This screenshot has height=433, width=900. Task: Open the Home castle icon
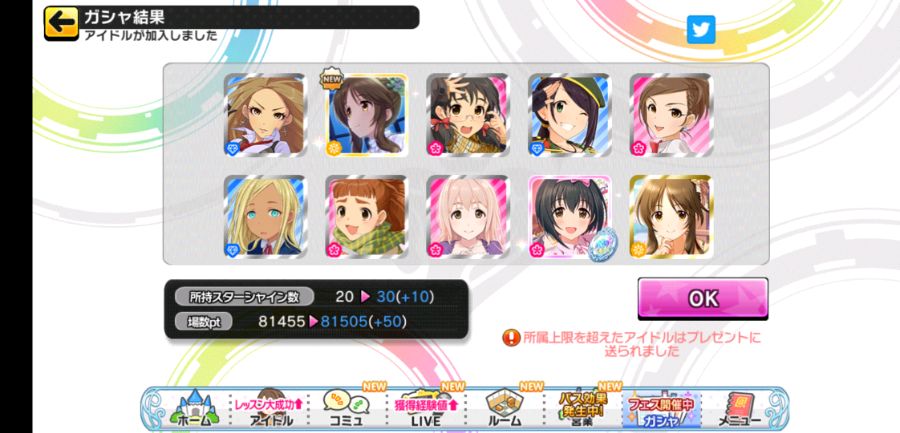195,408
